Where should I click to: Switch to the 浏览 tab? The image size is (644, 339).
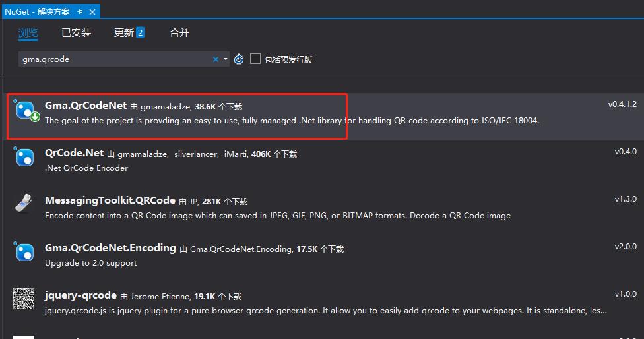point(28,33)
